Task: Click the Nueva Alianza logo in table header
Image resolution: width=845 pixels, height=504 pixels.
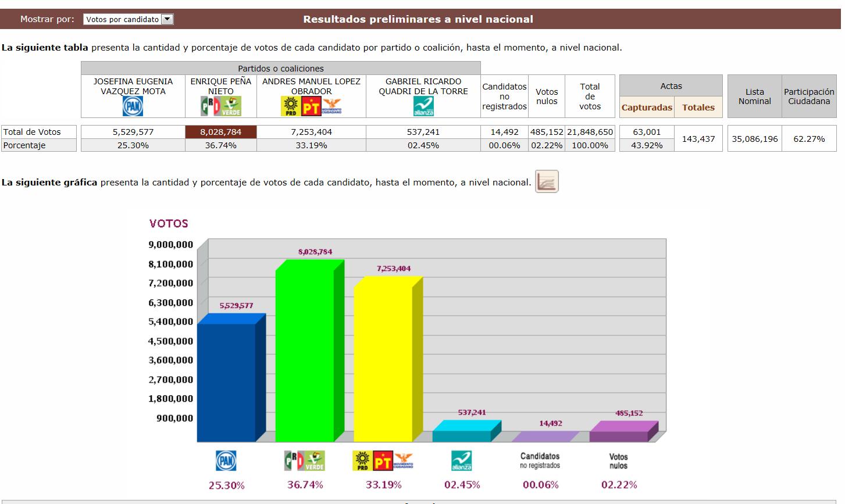Action: 423,106
